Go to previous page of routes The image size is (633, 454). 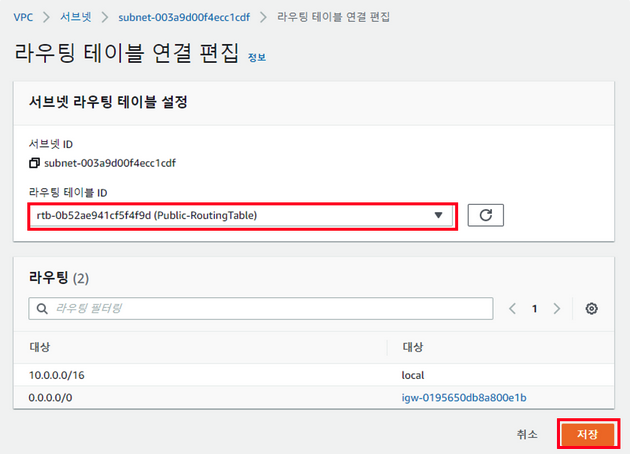click(x=512, y=309)
